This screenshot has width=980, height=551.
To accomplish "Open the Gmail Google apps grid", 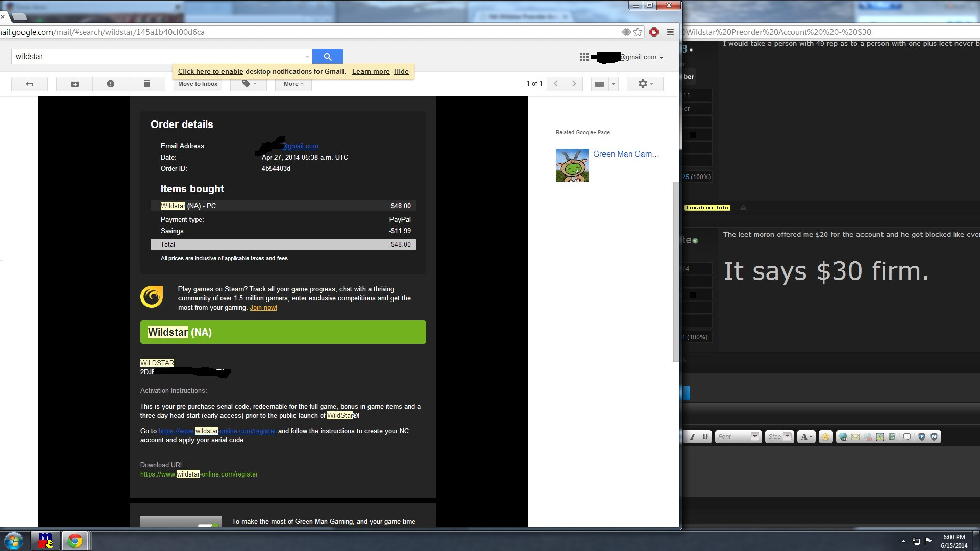I will pos(584,57).
